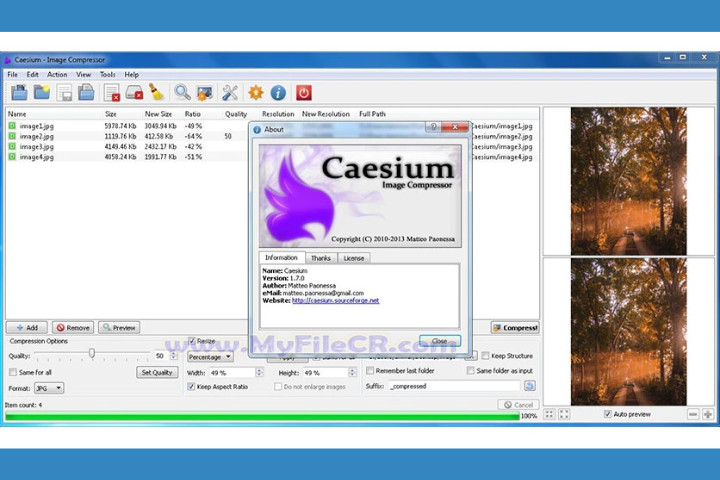Click the Width 49 % field
Image resolution: width=720 pixels, height=480 pixels.
[232, 373]
